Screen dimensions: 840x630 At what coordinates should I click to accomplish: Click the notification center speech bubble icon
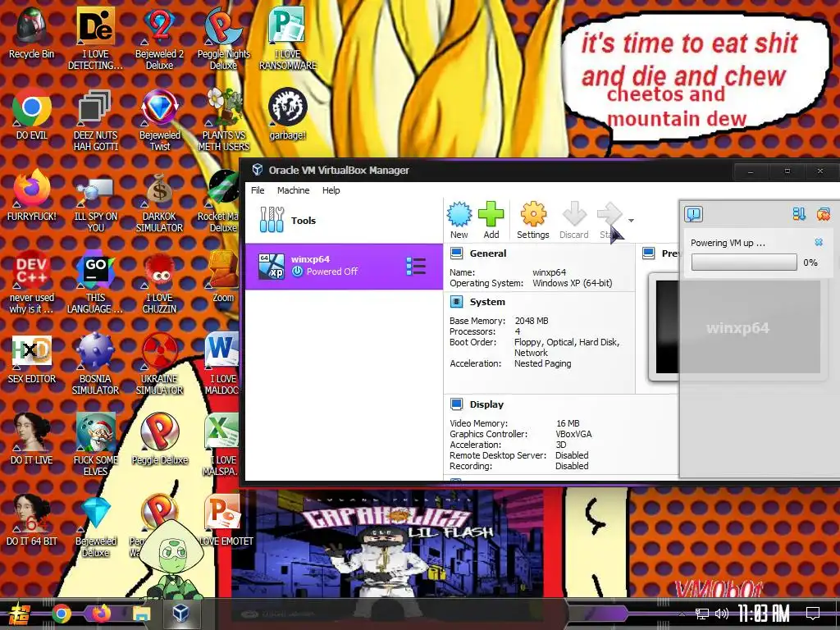694,214
